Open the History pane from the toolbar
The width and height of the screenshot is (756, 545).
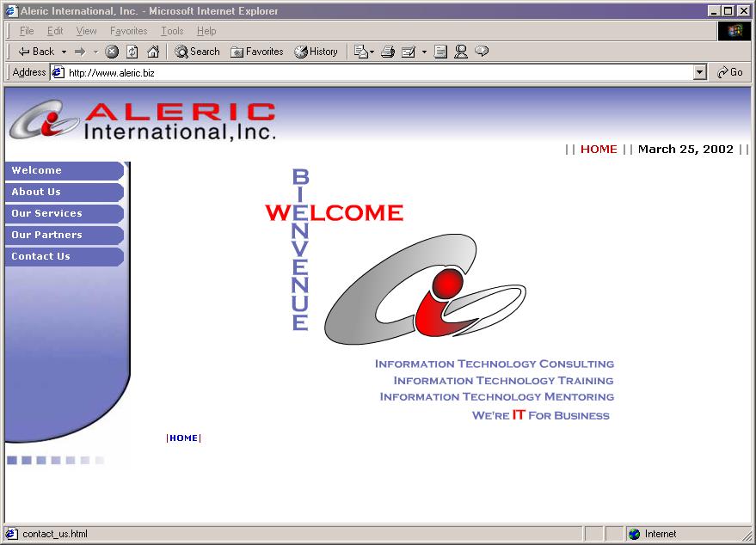point(317,52)
